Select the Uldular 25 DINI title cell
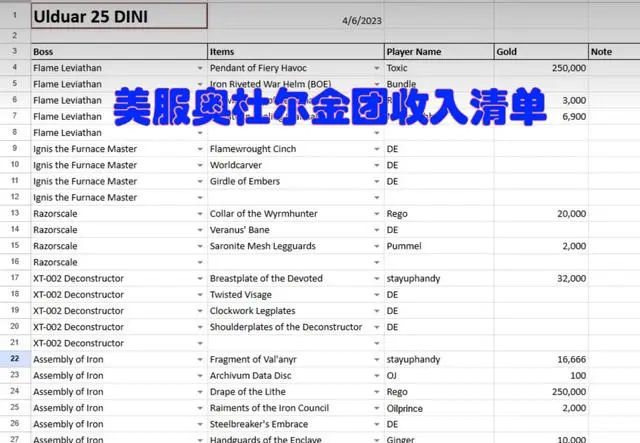640x443 pixels. [x=119, y=16]
